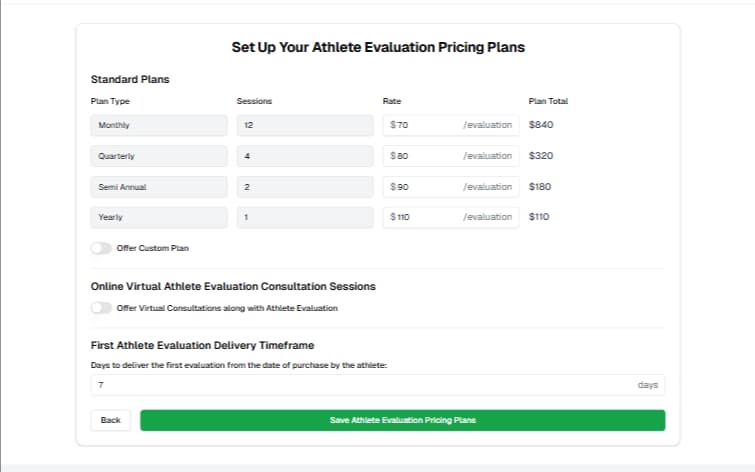
Task: Click the Semi Annual plan type field
Action: click(159, 187)
